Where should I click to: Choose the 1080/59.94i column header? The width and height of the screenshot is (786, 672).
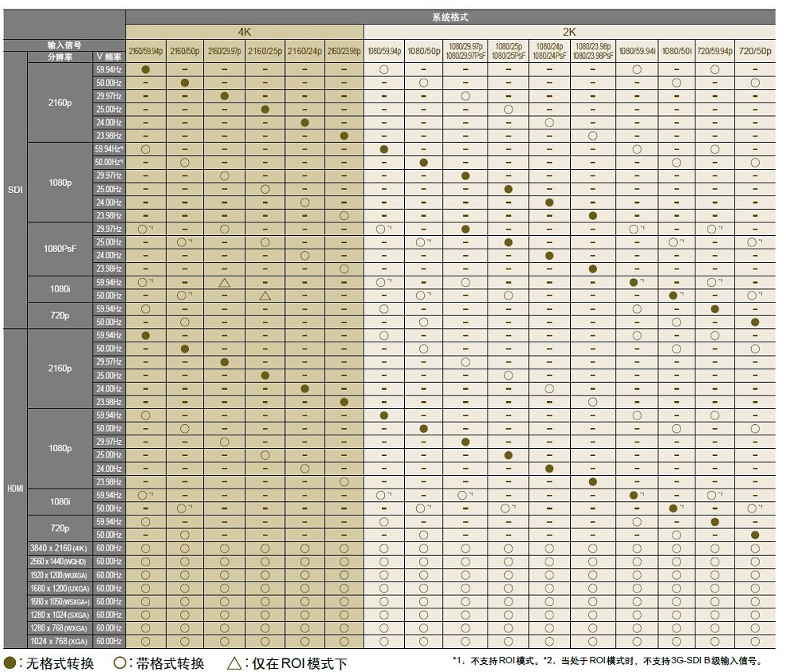637,51
